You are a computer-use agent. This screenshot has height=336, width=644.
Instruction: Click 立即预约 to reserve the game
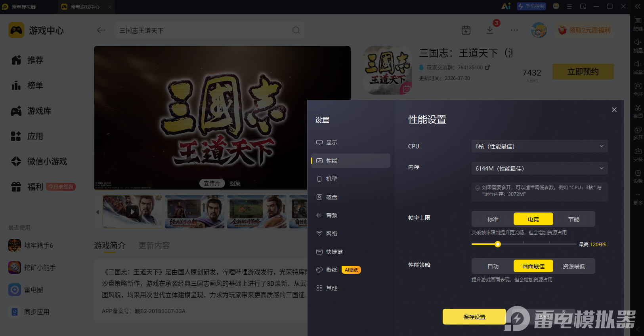click(583, 72)
